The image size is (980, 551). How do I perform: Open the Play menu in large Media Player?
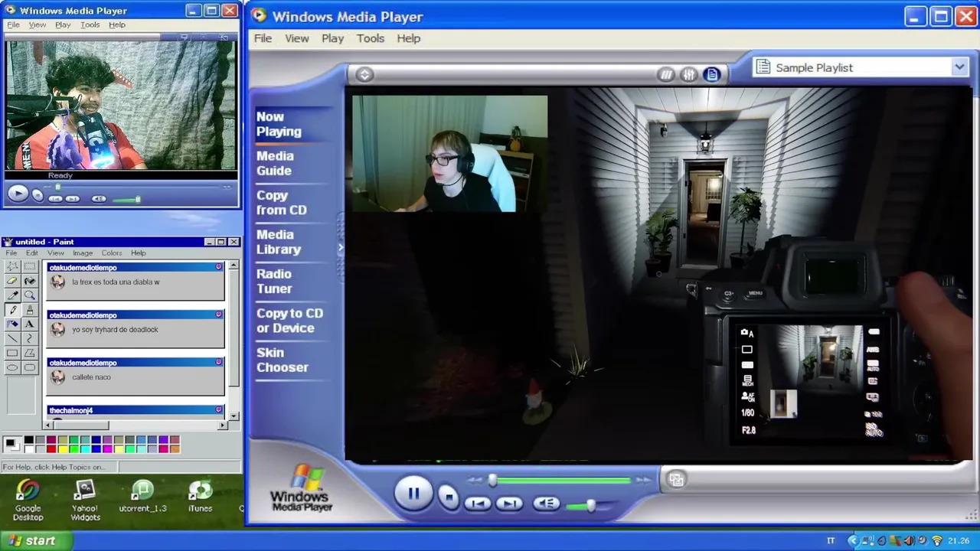(x=332, y=38)
